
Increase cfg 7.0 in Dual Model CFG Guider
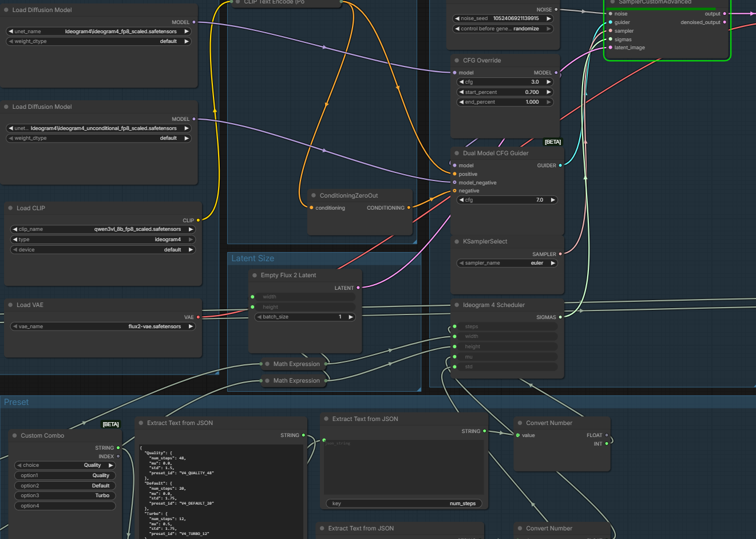(x=553, y=200)
